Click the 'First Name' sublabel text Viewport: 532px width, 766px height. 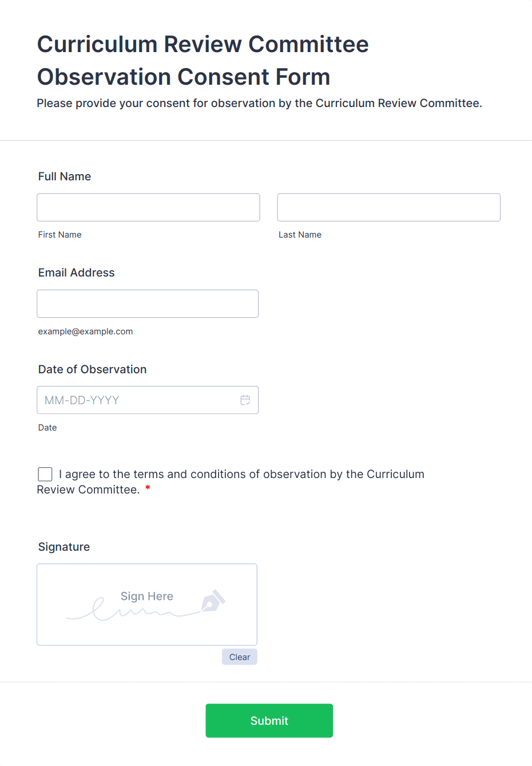tap(60, 235)
